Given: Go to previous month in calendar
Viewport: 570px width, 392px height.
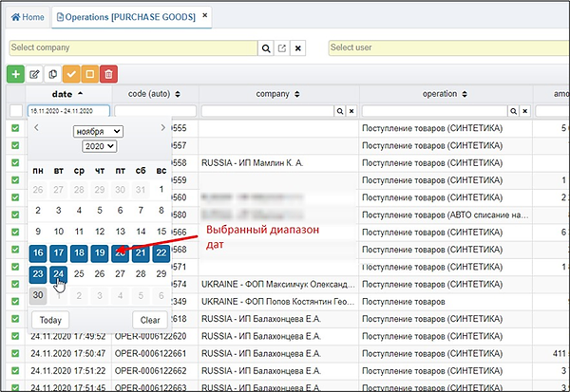Looking at the screenshot, I should pos(36,127).
